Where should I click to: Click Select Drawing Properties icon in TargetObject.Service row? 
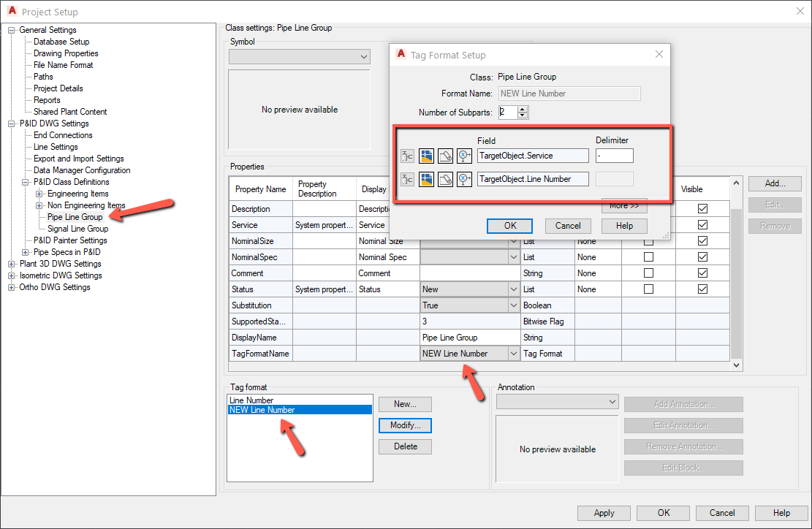coord(426,156)
